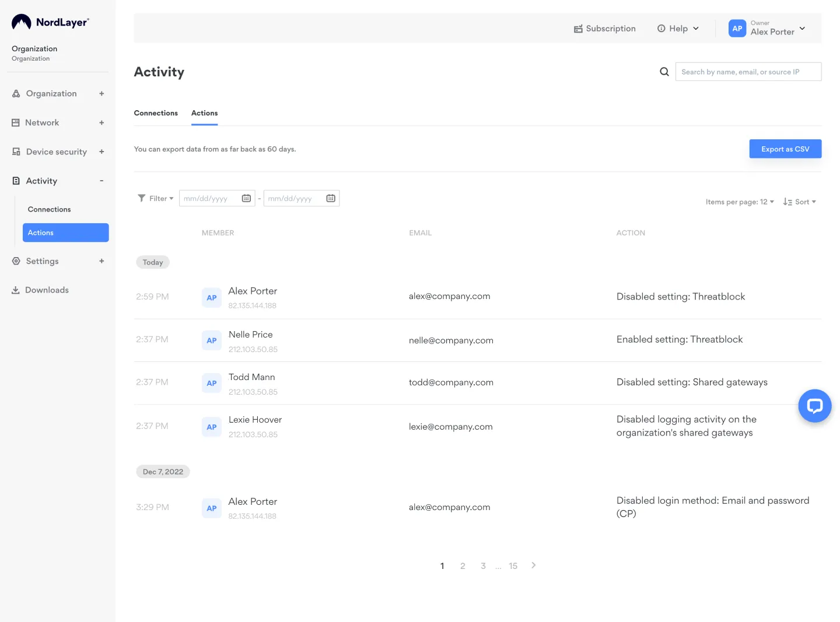Go to page 2
Viewport: 840px width, 622px height.
tap(463, 566)
